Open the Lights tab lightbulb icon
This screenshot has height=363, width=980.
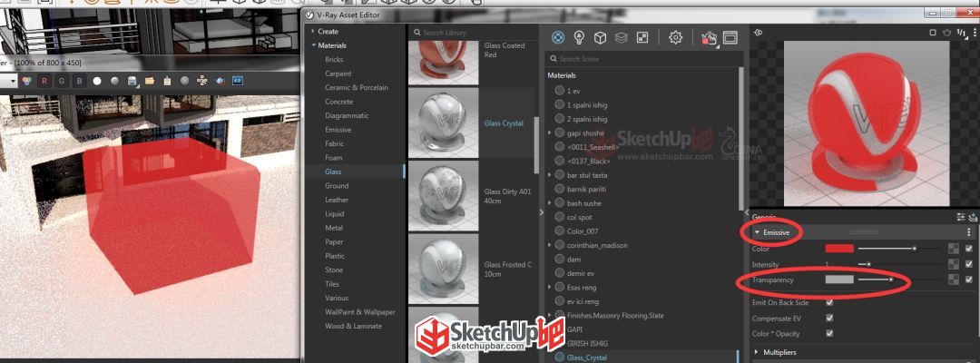click(x=579, y=37)
